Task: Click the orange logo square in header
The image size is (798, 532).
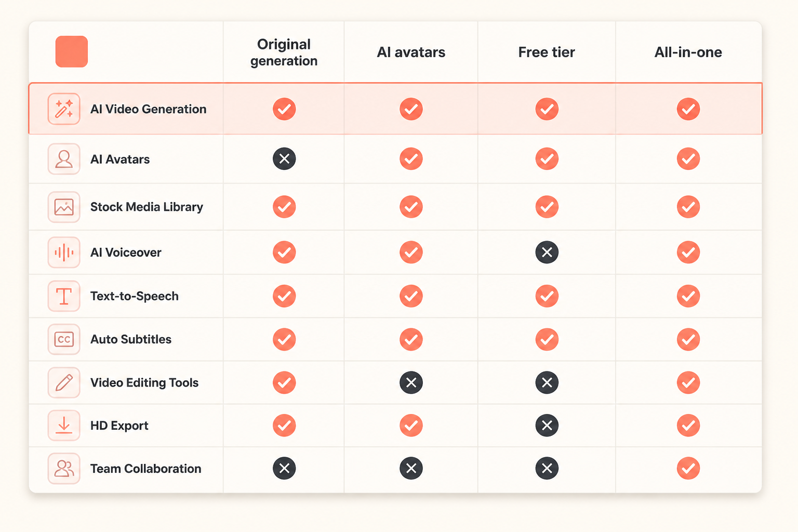Action: [72, 51]
